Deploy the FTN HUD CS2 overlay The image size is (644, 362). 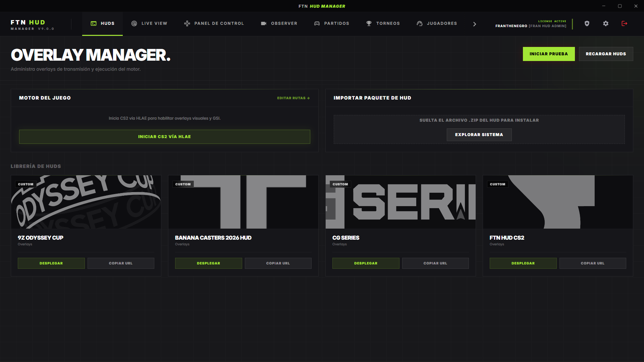[x=523, y=263]
